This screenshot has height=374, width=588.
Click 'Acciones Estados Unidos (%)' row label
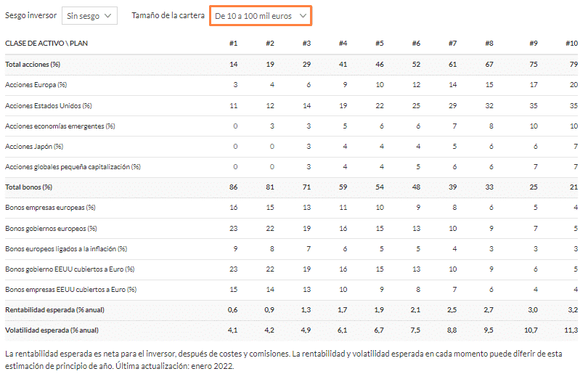click(x=49, y=106)
